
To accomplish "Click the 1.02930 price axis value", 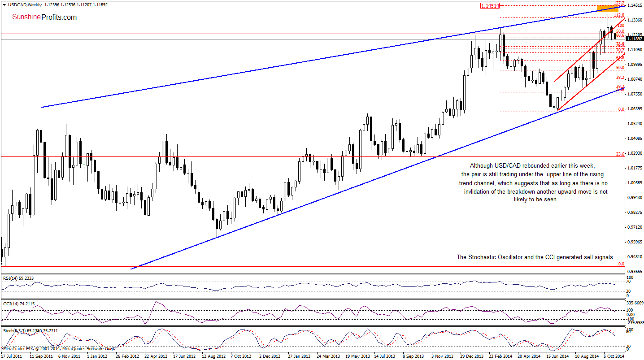I will [x=635, y=153].
